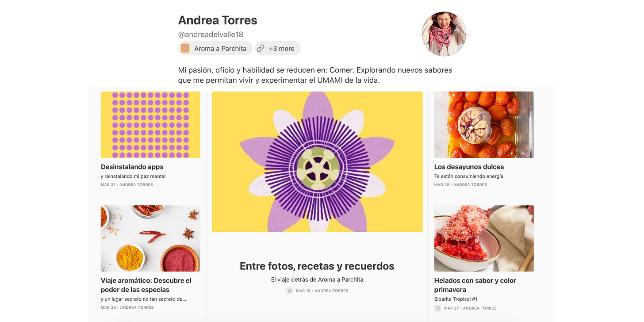Screen dimensions: 644x322
Task: Click the MAR 27 · ANDREA TORRES byline
Action: click(470, 308)
